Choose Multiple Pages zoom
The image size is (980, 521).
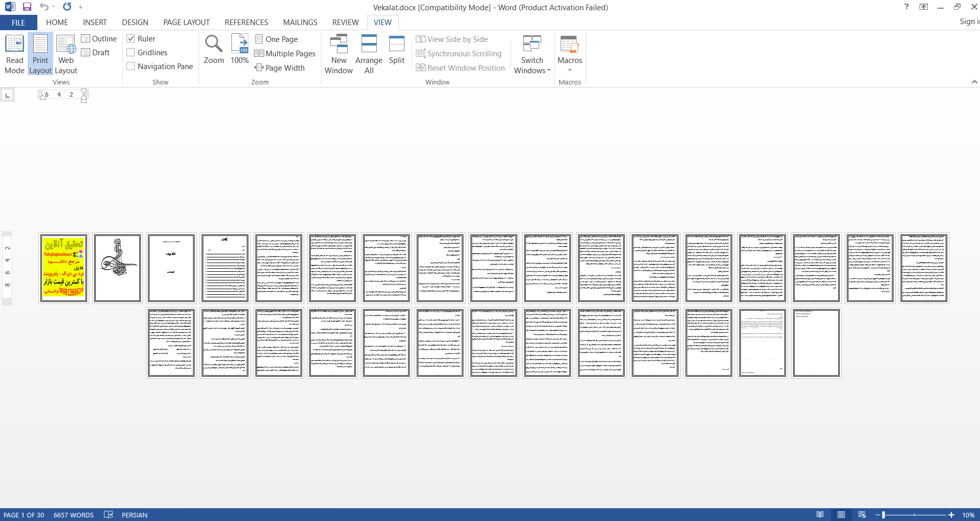[285, 54]
